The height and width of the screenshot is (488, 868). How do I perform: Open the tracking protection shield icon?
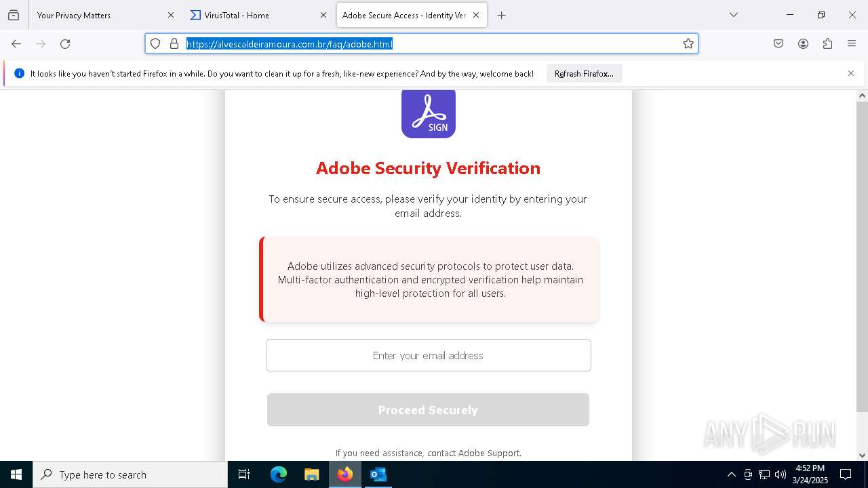[155, 44]
